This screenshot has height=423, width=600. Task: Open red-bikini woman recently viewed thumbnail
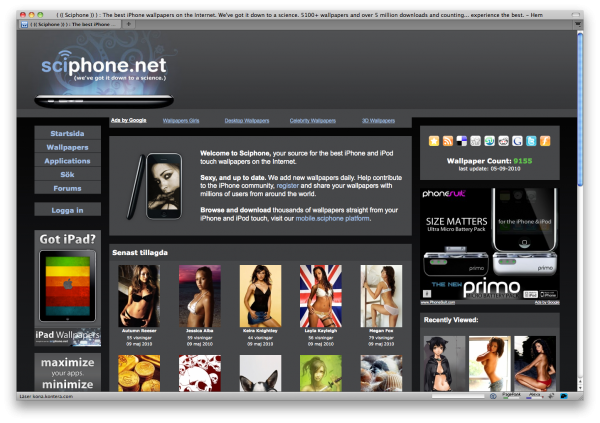tap(535, 363)
